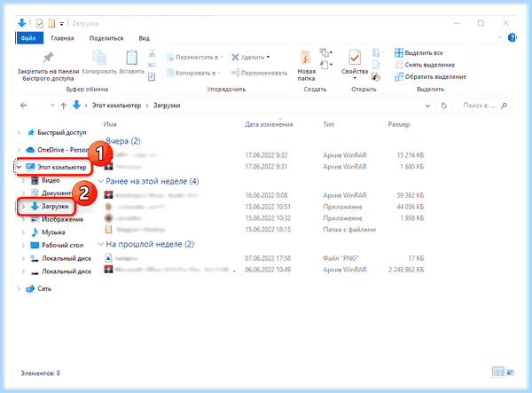Select file dated 16.06.2022 0:08

264,195
